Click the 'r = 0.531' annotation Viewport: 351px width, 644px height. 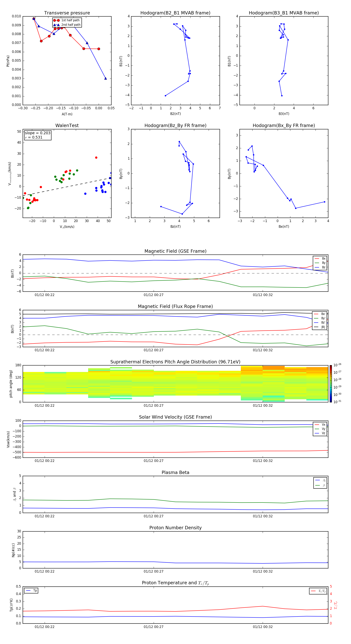click(x=34, y=137)
